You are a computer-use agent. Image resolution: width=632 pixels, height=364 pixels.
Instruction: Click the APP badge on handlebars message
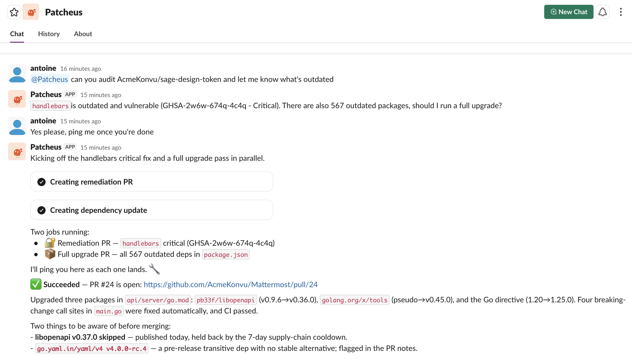pyautogui.click(x=70, y=94)
